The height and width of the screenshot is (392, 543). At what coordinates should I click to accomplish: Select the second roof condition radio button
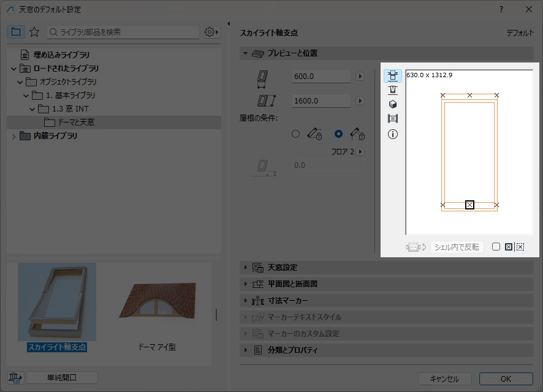tap(338, 134)
